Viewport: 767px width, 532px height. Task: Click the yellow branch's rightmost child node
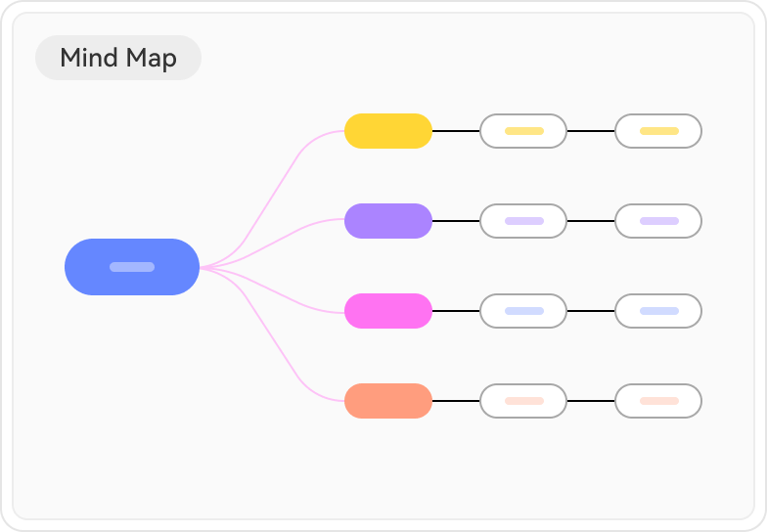coord(658,131)
